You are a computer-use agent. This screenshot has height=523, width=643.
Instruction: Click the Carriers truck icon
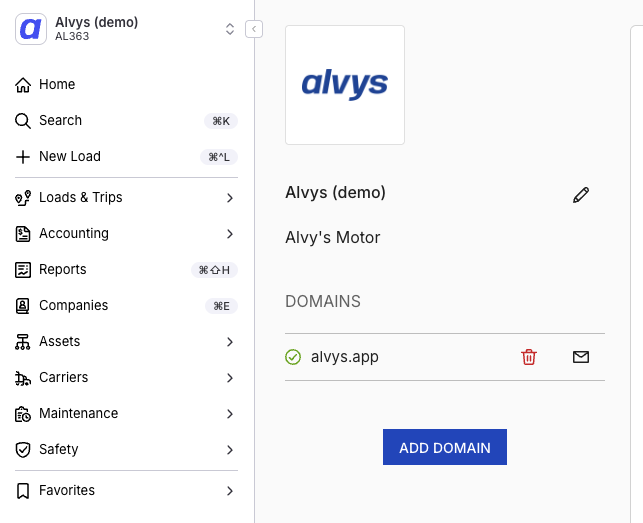pos(23,378)
